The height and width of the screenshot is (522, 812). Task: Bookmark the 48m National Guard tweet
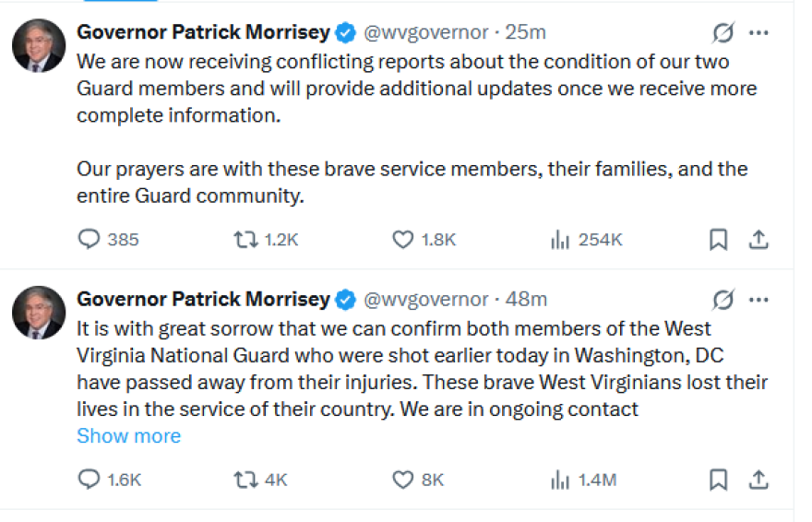point(718,480)
